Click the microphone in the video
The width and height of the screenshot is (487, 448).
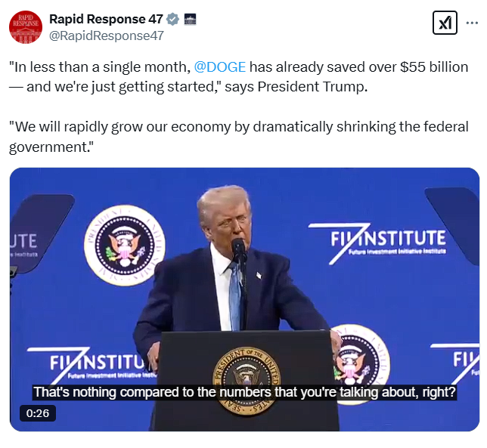[238, 250]
